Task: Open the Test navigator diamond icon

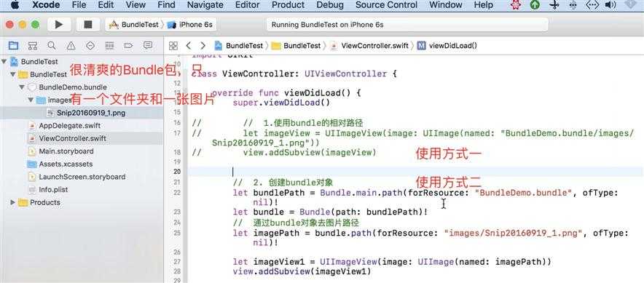Action: click(90, 46)
